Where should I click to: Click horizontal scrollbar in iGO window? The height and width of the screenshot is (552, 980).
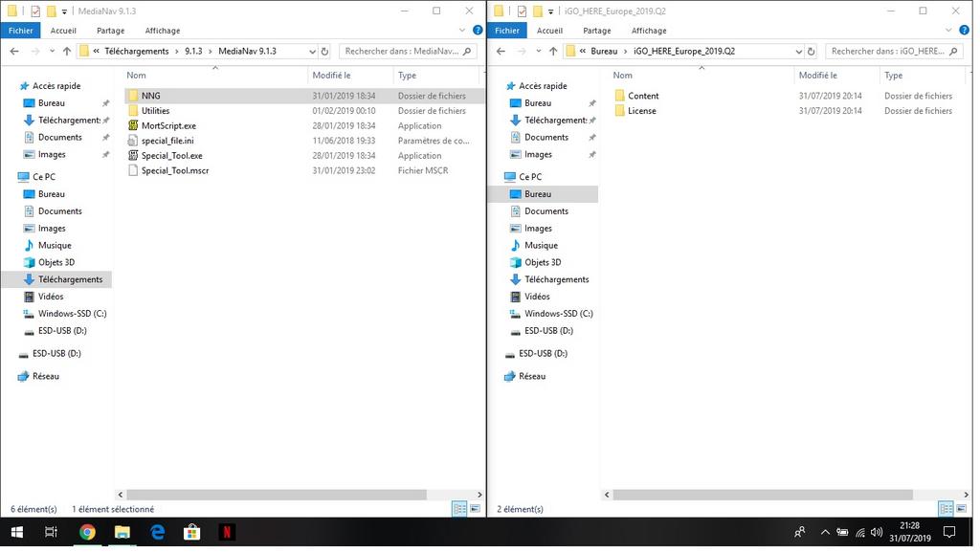pos(763,495)
